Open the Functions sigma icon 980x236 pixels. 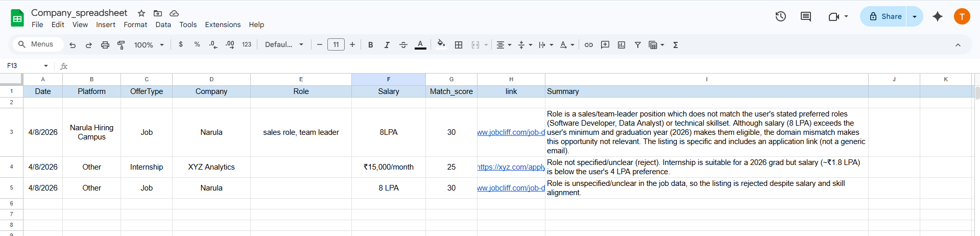[676, 45]
